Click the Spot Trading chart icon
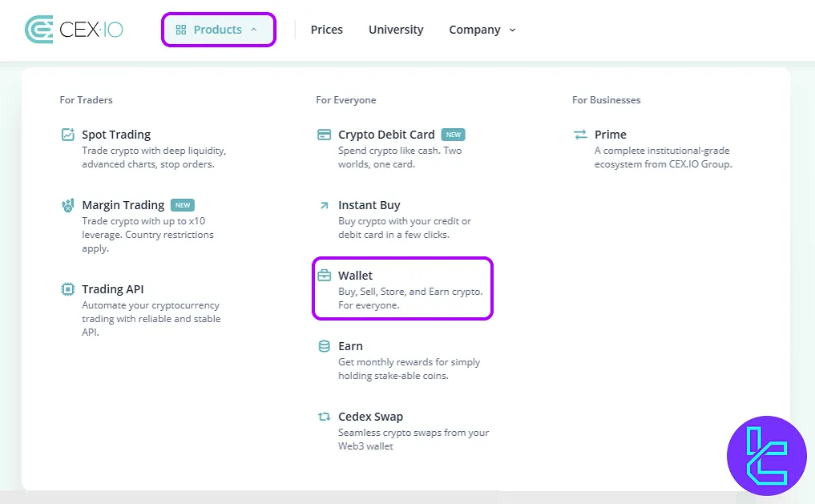The width and height of the screenshot is (815, 504). tap(67, 135)
